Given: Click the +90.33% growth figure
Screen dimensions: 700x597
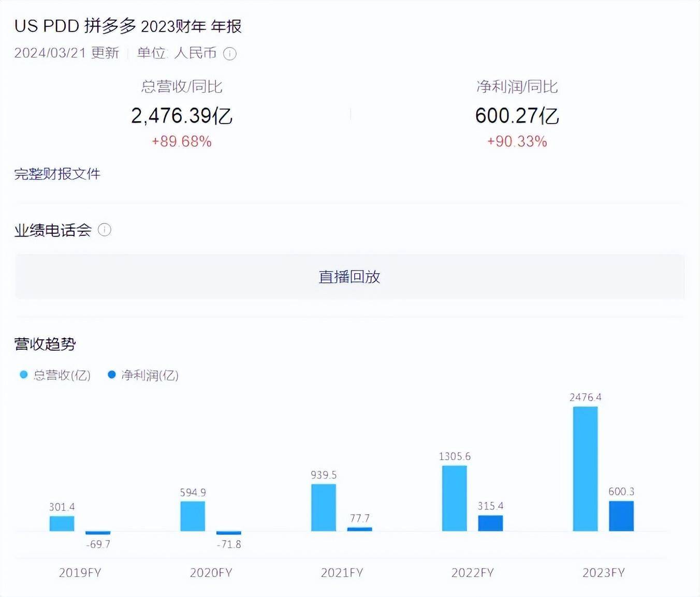Looking at the screenshot, I should click(517, 142).
